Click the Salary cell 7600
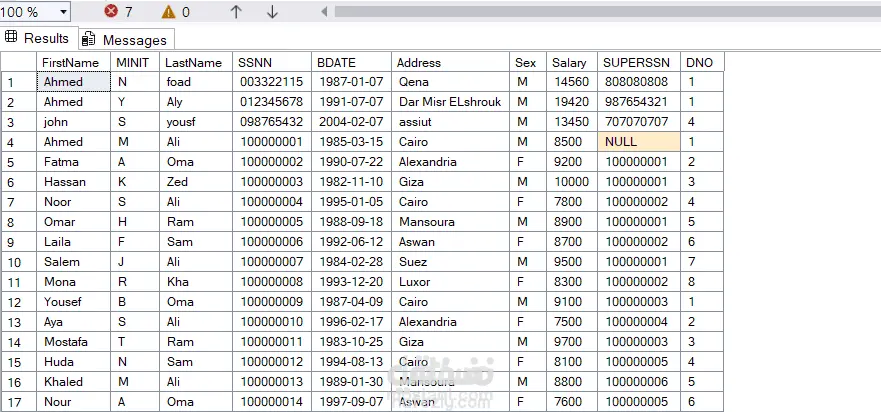This screenshot has width=881, height=412. (571, 402)
